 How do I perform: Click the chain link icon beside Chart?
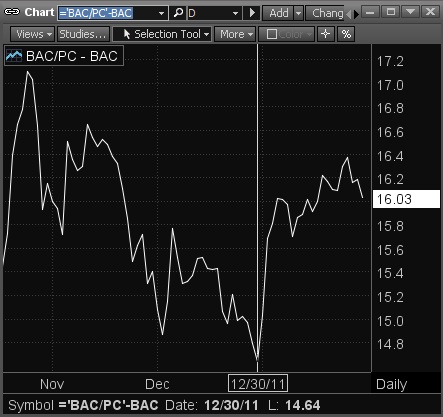pyautogui.click(x=12, y=12)
